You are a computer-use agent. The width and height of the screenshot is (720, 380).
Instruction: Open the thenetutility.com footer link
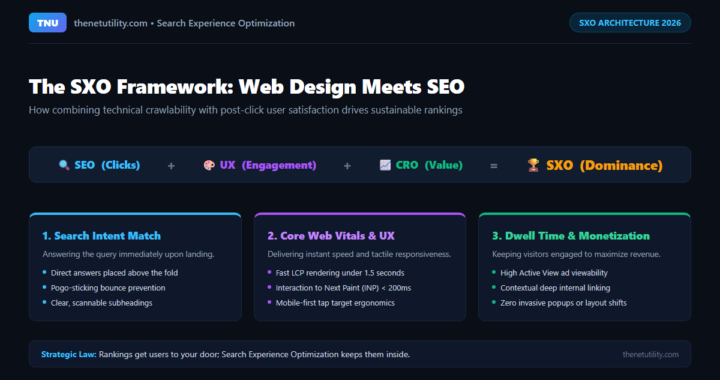point(650,354)
